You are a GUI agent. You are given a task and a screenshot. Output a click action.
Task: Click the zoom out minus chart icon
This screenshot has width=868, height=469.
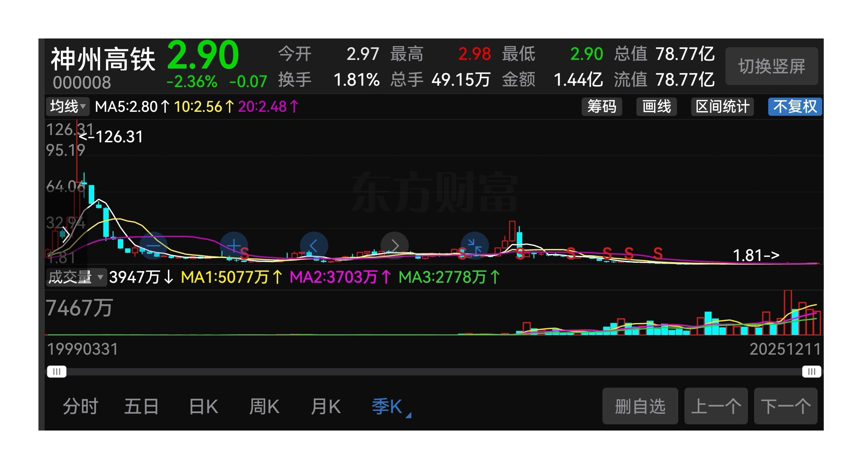pos(153,246)
